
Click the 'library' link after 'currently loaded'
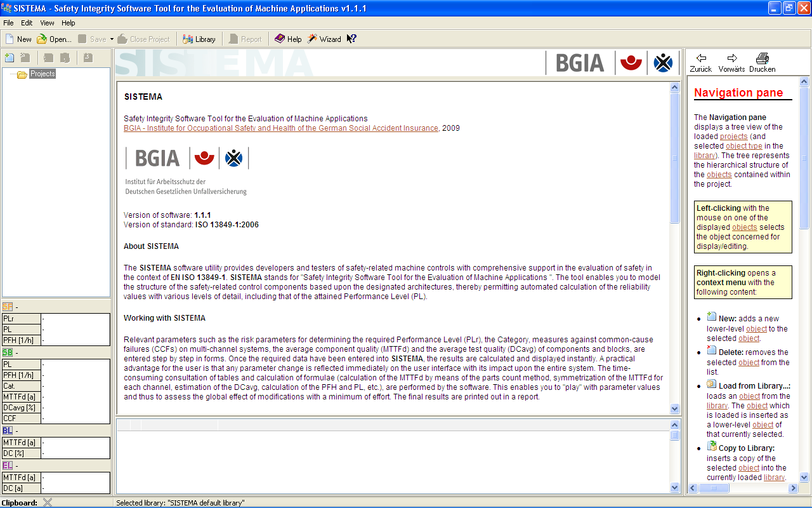(774, 478)
